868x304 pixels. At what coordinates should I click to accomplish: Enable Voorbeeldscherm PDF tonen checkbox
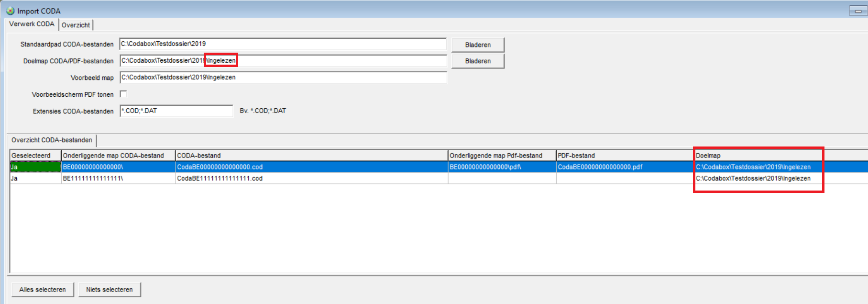123,94
